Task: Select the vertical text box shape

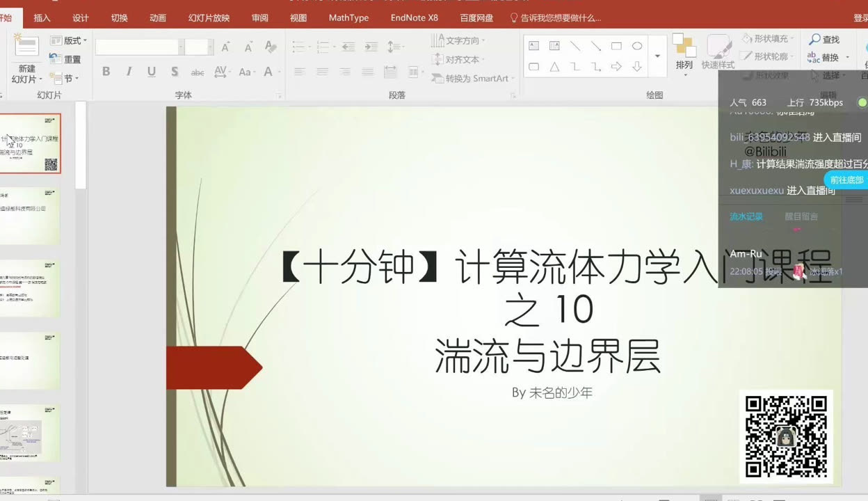Action: (x=554, y=46)
